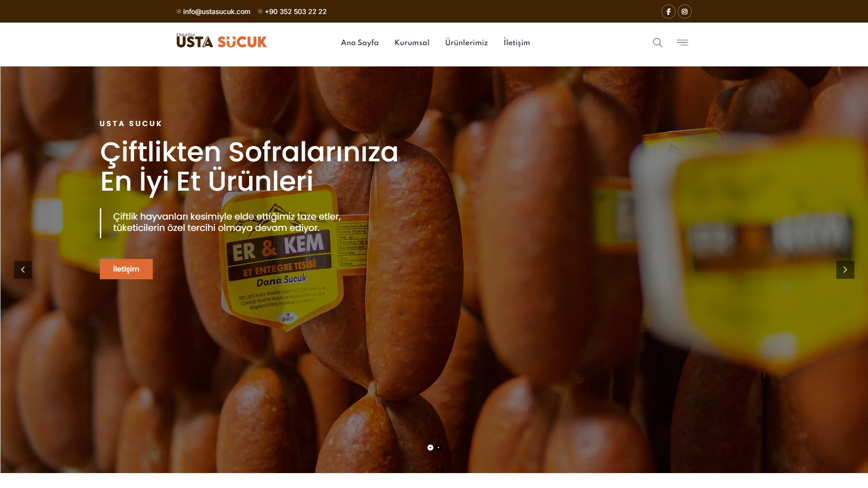This screenshot has width=868, height=488.
Task: Click the orange İletişim button
Action: 126,269
